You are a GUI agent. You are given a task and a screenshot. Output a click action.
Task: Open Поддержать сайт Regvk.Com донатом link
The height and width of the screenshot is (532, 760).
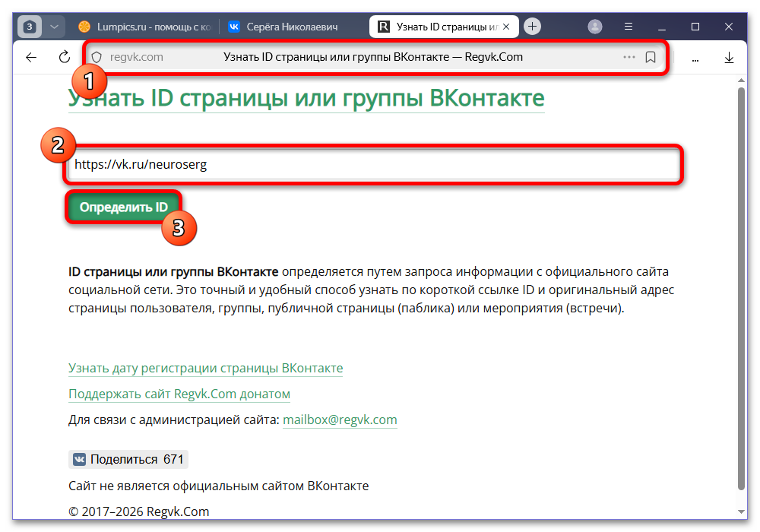179,394
